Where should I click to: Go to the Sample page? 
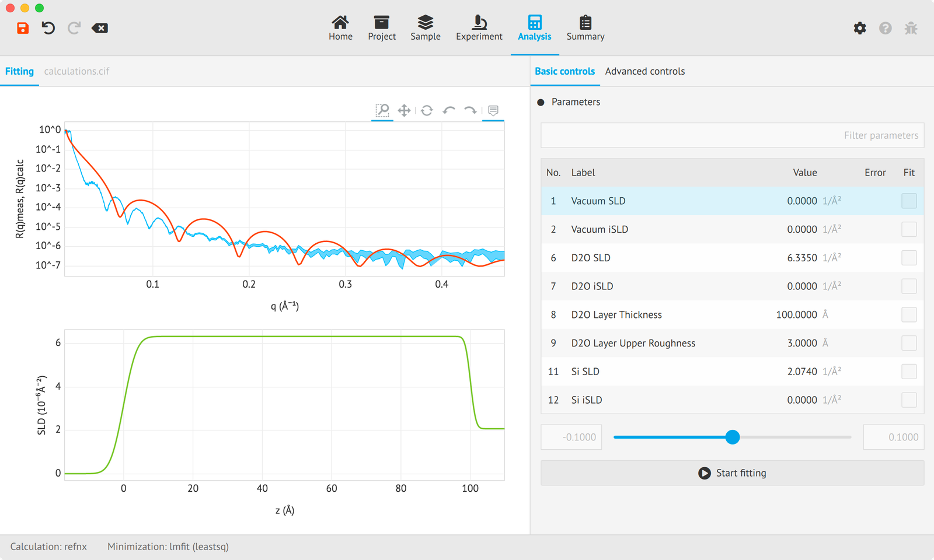pos(425,28)
